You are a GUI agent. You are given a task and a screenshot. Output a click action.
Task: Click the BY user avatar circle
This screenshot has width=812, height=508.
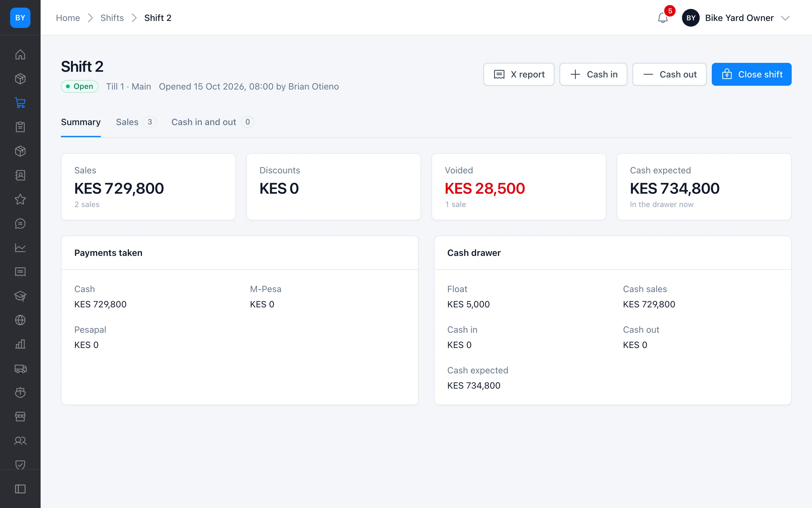coord(691,18)
